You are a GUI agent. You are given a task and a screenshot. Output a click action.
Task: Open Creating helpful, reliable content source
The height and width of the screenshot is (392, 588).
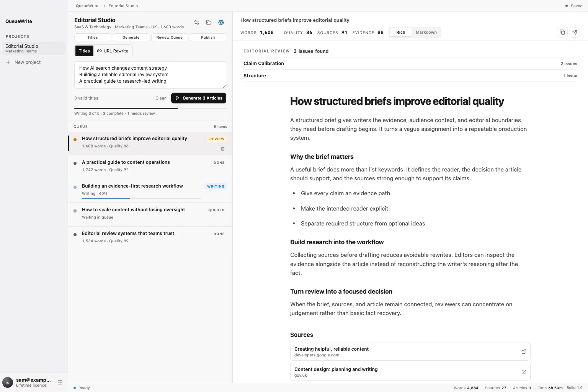410,352
